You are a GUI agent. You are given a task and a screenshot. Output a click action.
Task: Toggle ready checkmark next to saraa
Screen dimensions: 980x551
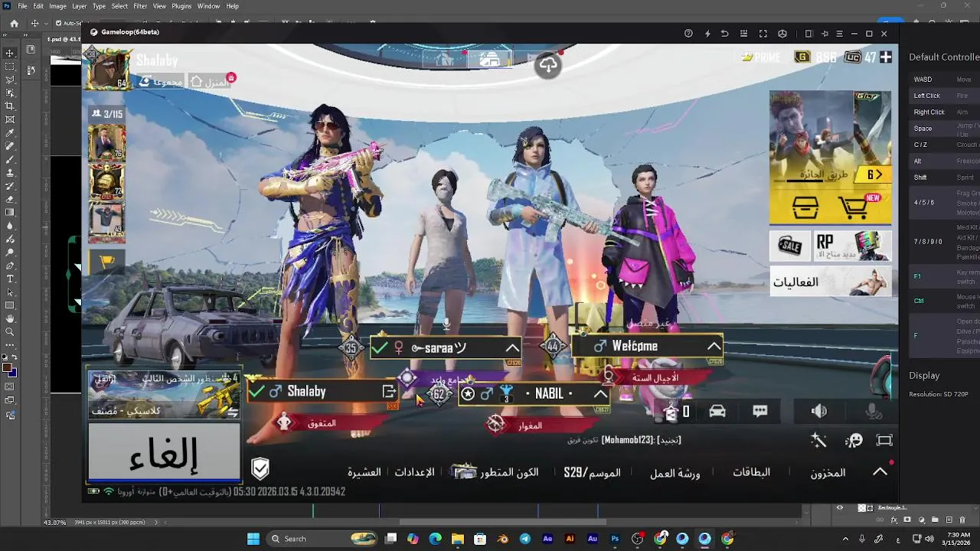(380, 348)
